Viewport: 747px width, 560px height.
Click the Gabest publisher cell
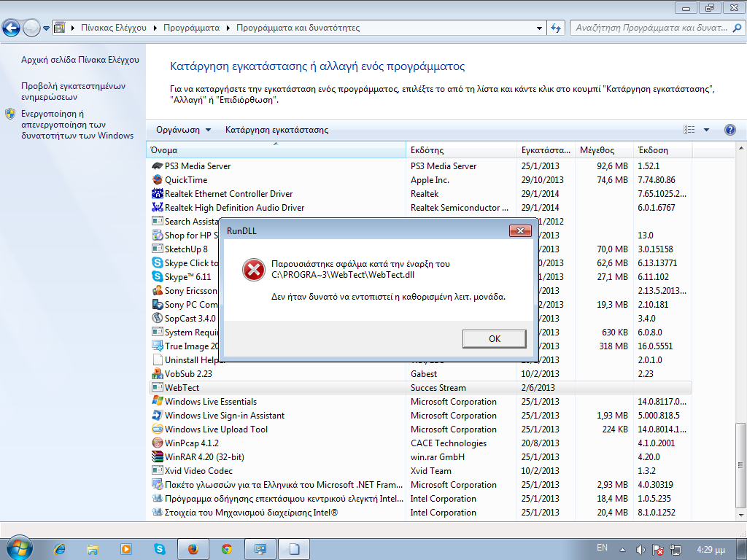(424, 374)
